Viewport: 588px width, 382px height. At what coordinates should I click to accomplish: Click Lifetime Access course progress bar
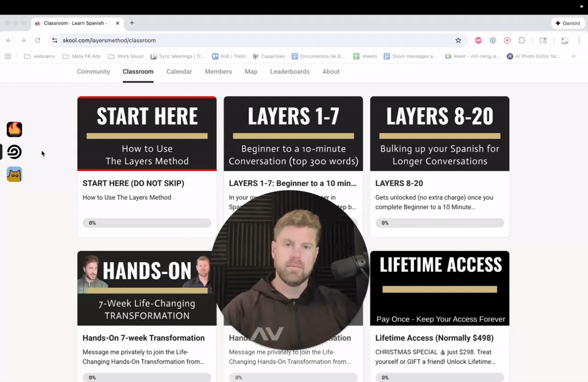[x=439, y=377]
